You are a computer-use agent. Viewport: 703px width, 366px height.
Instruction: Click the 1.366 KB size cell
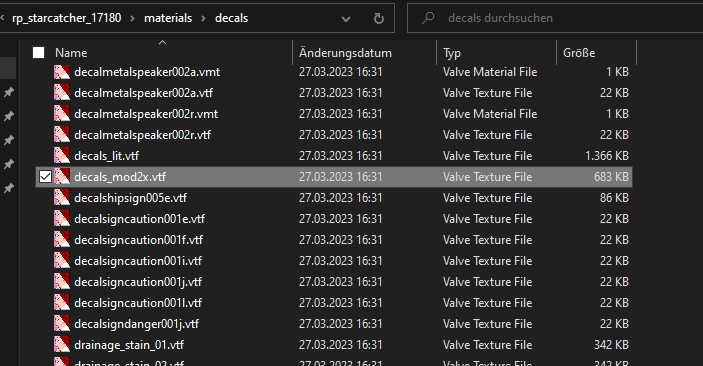point(607,156)
